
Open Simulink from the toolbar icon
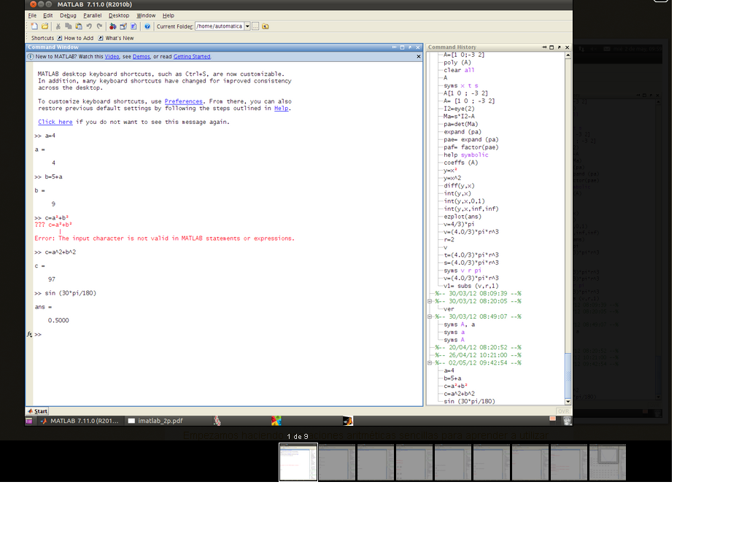(x=113, y=26)
